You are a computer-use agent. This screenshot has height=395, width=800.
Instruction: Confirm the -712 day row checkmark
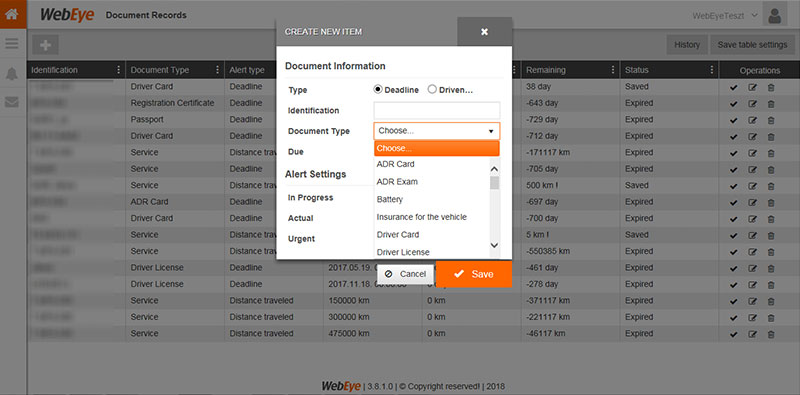click(734, 137)
